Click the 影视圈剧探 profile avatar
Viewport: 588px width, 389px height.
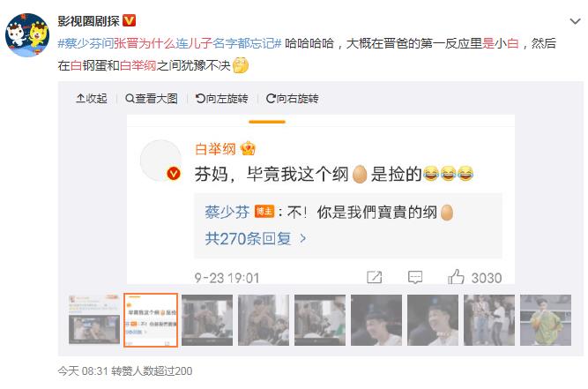coord(27,35)
